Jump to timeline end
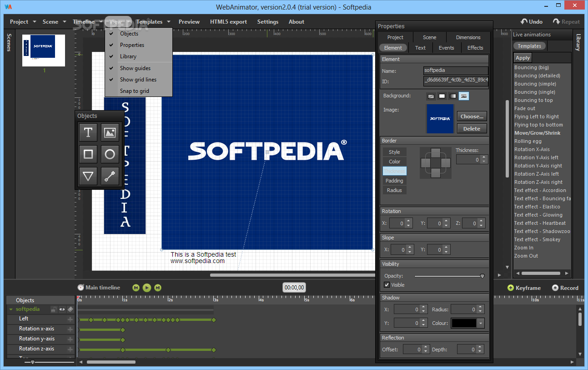The image size is (588, 370). 158,288
